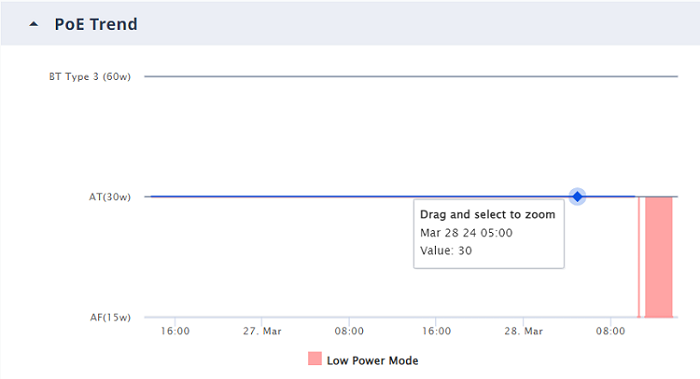Click the blue diamond data point marker
Screen dimensions: 700x379
pyautogui.click(x=578, y=196)
